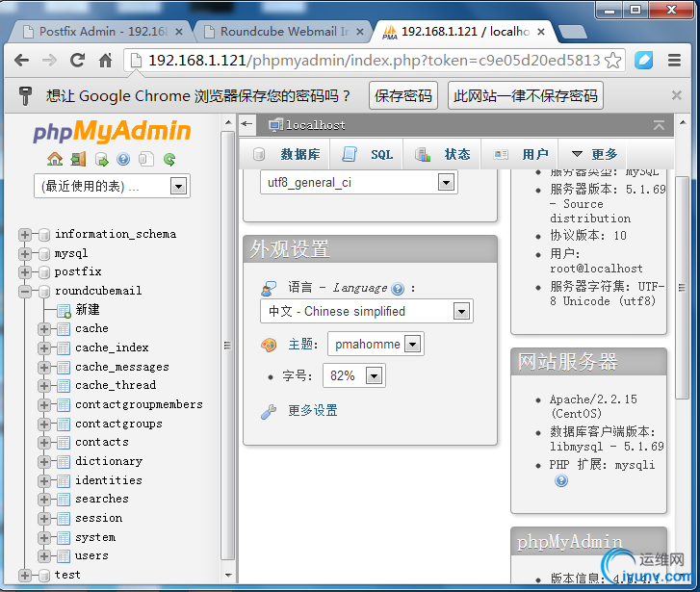700x592 pixels.
Task: Click the log out door icon
Action: point(78,159)
